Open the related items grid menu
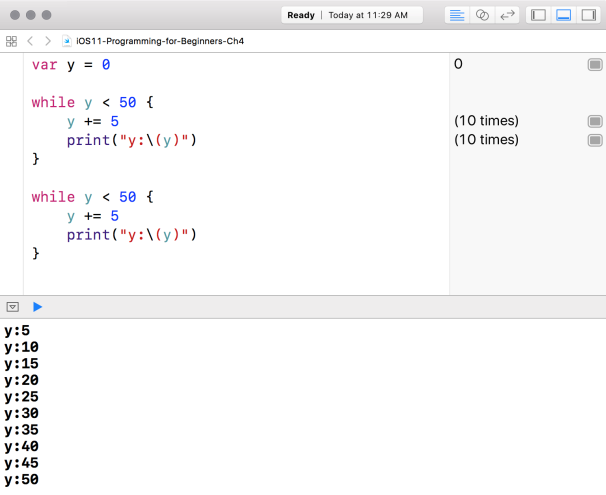The height and width of the screenshot is (495, 606). coord(12,41)
